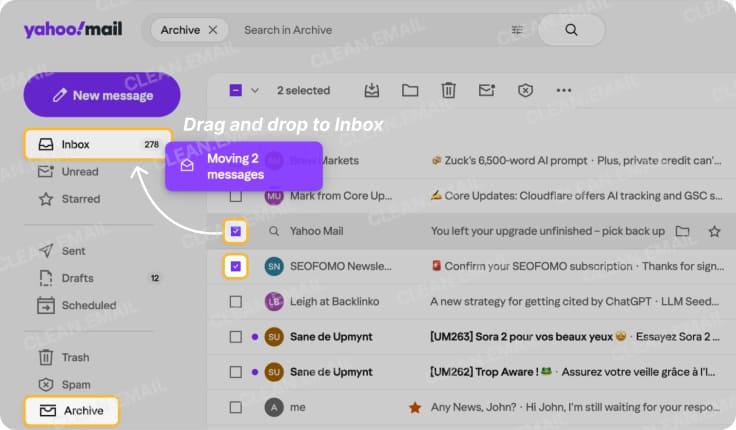Unstar the Any News, John message
736x430 pixels.
(414, 407)
